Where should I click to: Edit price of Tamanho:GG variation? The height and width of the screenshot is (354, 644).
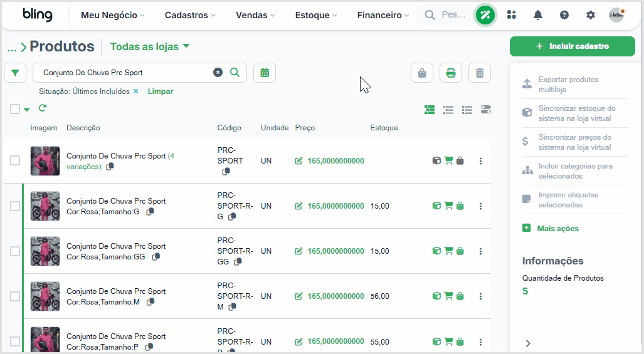pos(298,251)
